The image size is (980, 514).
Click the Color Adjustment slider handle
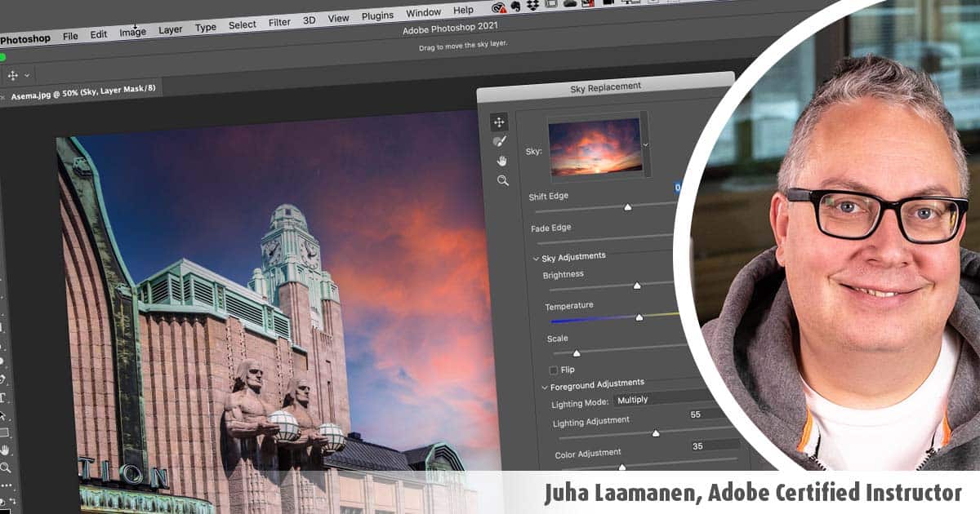(x=621, y=467)
